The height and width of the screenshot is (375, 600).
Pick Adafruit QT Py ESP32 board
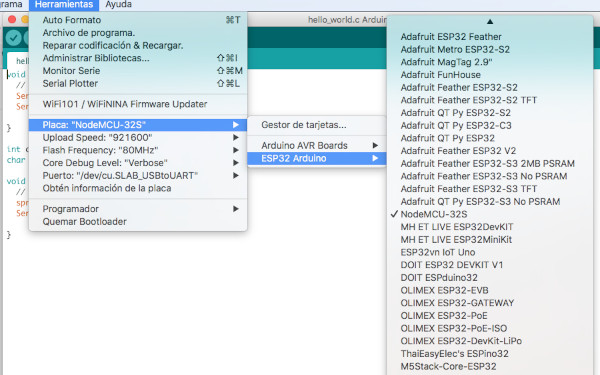[490, 138]
